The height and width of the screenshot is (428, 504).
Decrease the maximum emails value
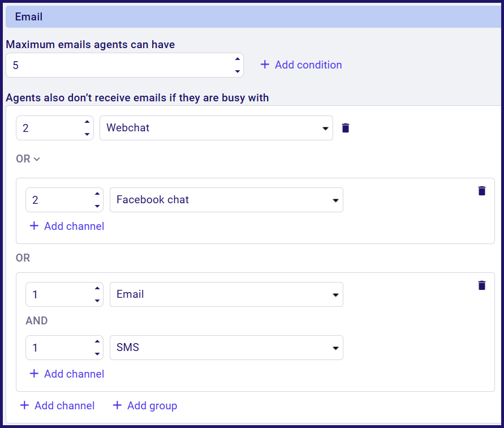coord(237,71)
